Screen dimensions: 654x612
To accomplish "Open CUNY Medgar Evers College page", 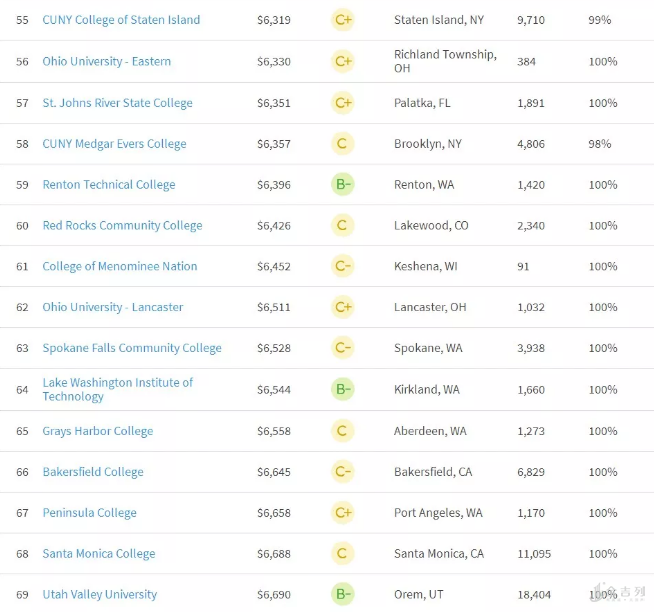I will coord(114,144).
